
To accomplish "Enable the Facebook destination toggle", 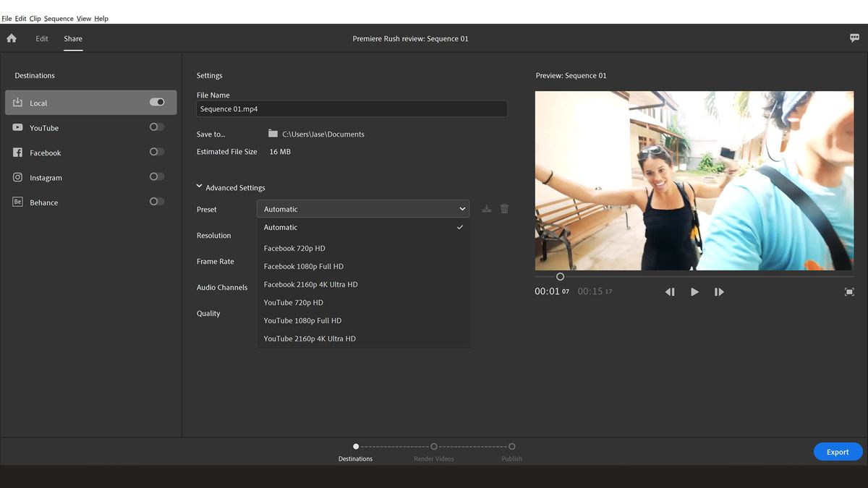I will click(156, 151).
